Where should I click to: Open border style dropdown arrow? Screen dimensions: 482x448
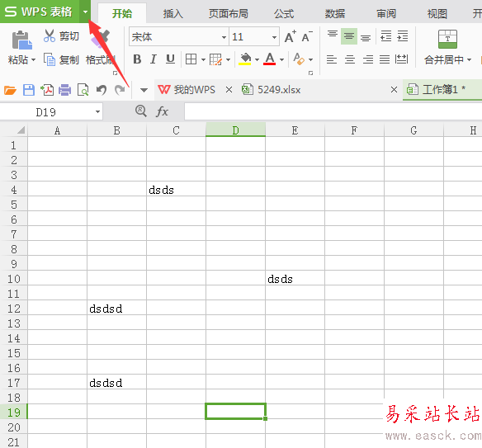coord(203,59)
